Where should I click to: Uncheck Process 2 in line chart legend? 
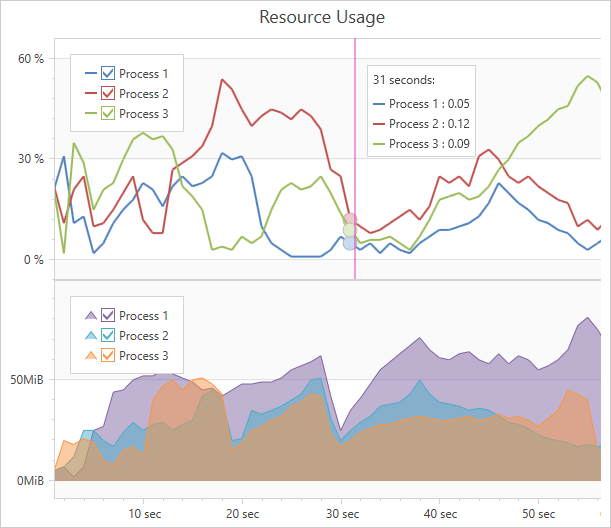pyautogui.click(x=109, y=93)
